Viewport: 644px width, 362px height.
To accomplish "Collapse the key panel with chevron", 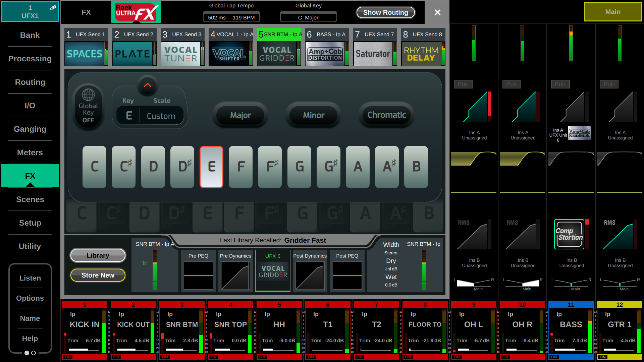I will tap(147, 85).
